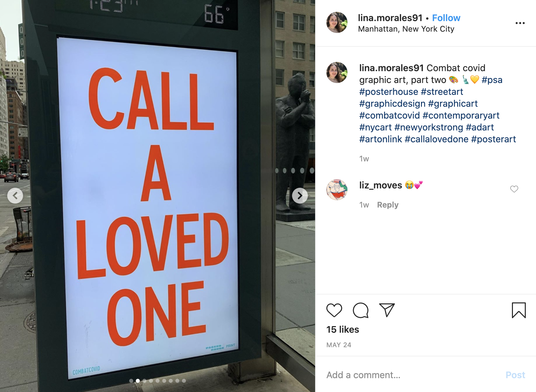Viewport: 536px width, 392px height.
Task: Share post via paper plane icon
Action: pos(387,310)
